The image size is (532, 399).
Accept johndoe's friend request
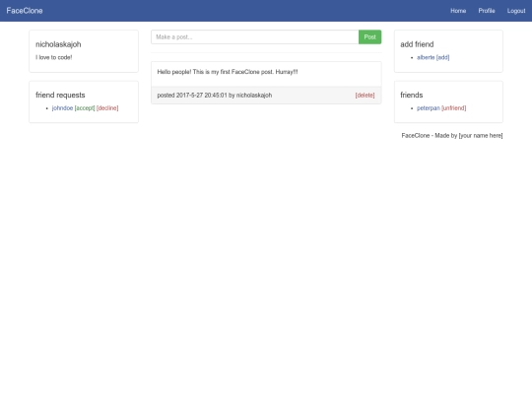click(85, 108)
